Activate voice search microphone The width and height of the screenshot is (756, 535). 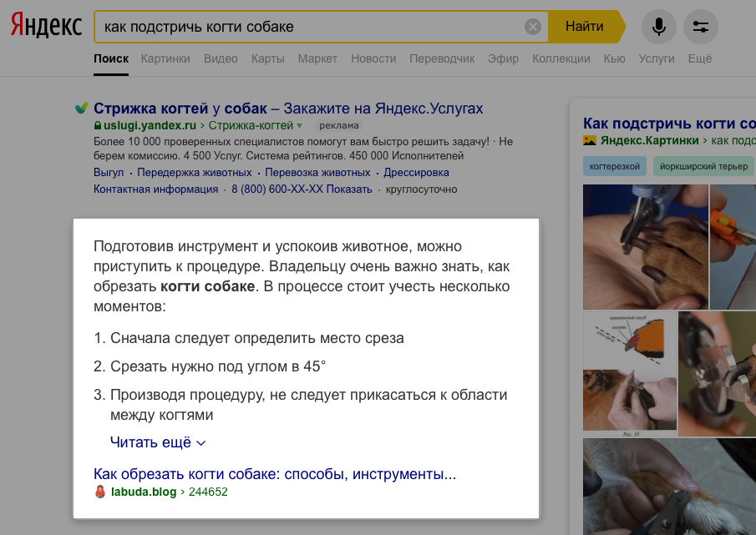point(658,27)
